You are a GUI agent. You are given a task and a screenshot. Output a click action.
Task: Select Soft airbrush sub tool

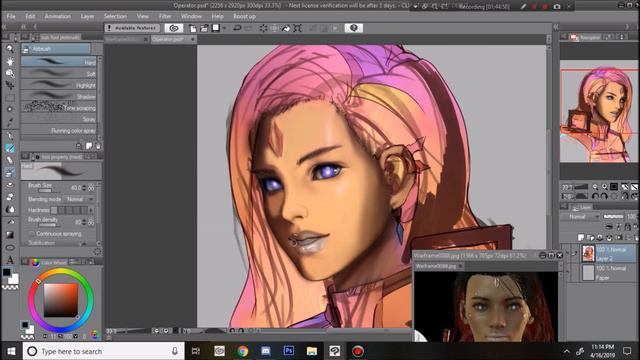pyautogui.click(x=59, y=73)
